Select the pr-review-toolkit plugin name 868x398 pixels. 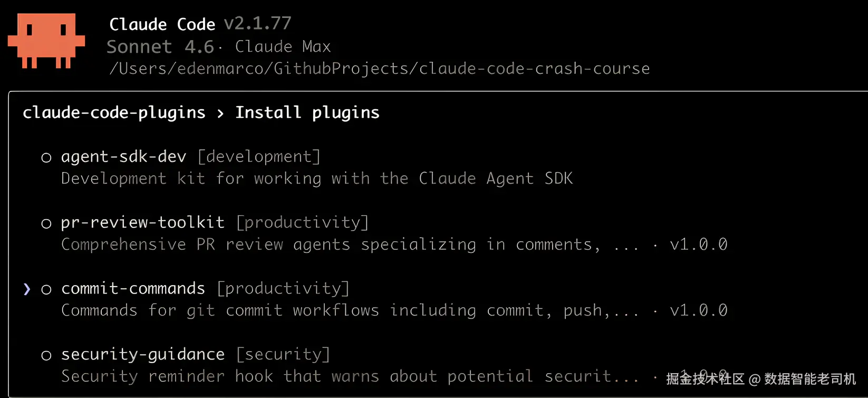click(x=142, y=223)
